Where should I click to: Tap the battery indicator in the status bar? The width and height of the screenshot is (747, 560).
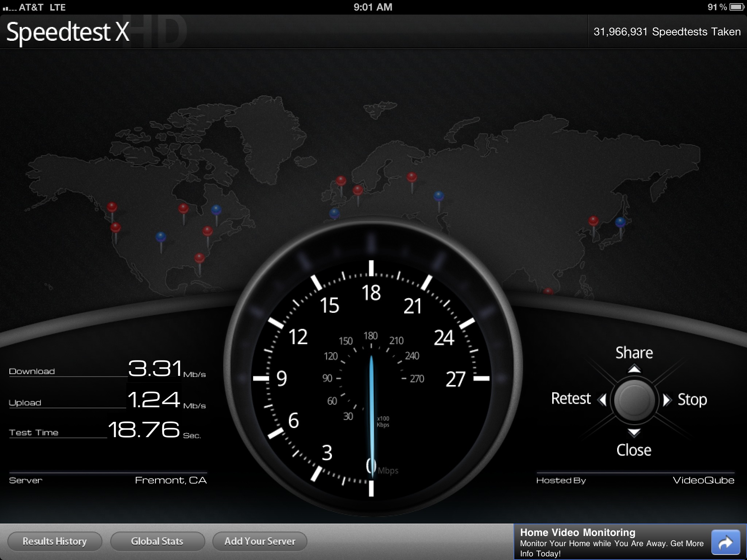tap(737, 7)
